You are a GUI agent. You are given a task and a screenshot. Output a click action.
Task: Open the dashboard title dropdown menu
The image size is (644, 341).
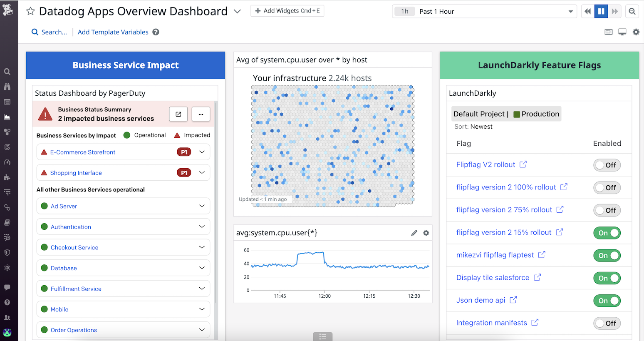238,12
